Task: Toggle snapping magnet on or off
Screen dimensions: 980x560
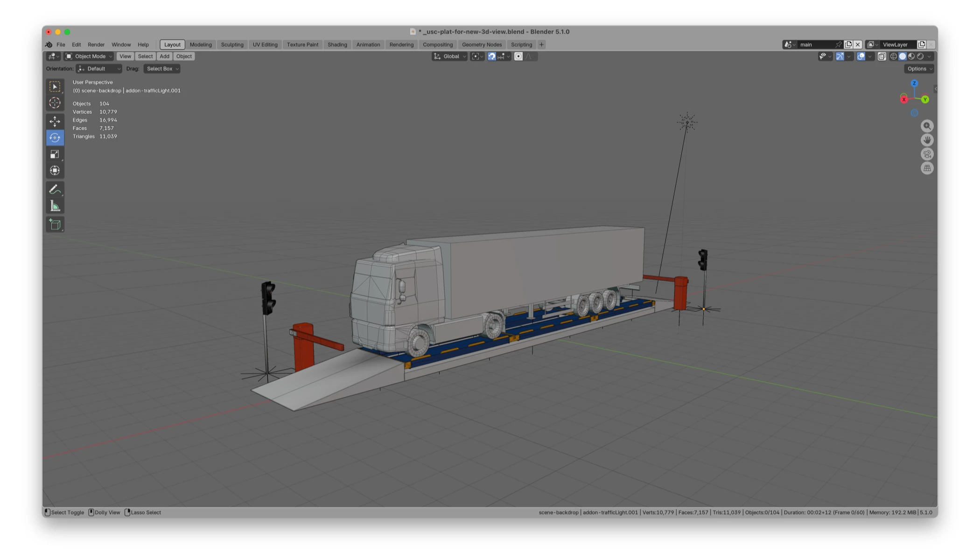Action: pos(491,56)
